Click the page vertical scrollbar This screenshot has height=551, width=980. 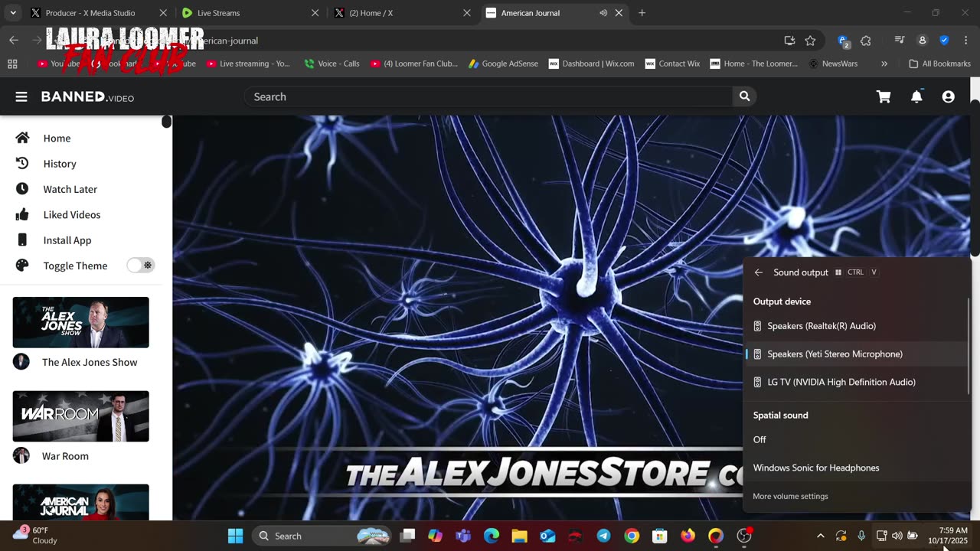[x=975, y=178]
